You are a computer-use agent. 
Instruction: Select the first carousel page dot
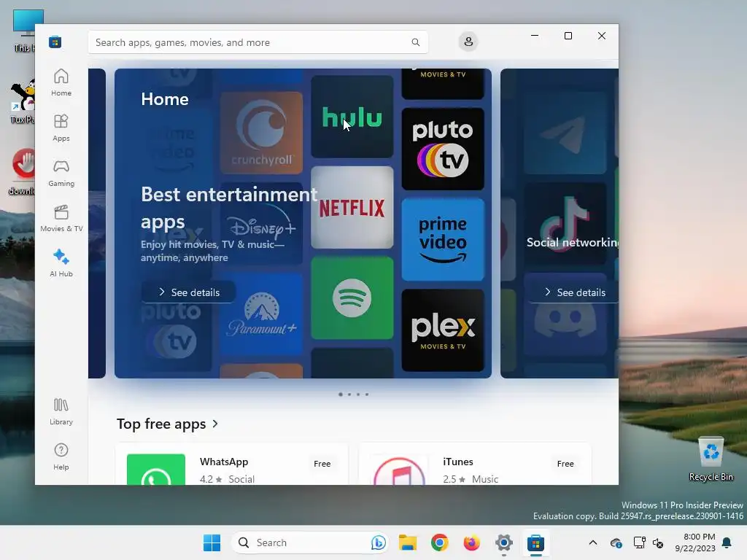(340, 394)
